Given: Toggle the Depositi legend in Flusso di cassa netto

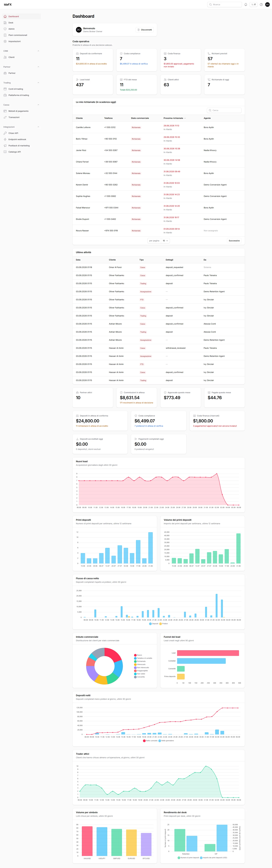Looking at the screenshot, I should tap(154, 624).
